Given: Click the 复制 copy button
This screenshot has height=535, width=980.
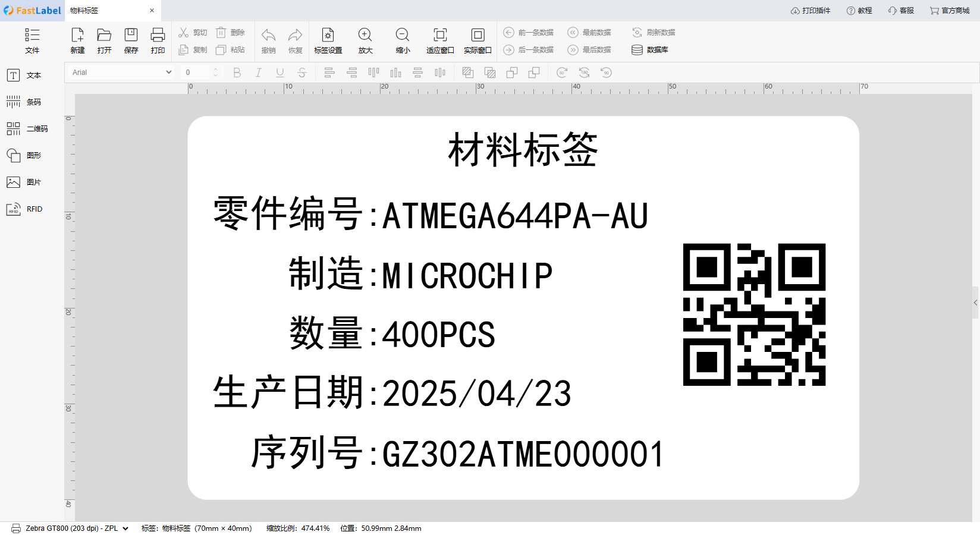Looking at the screenshot, I should pos(193,50).
